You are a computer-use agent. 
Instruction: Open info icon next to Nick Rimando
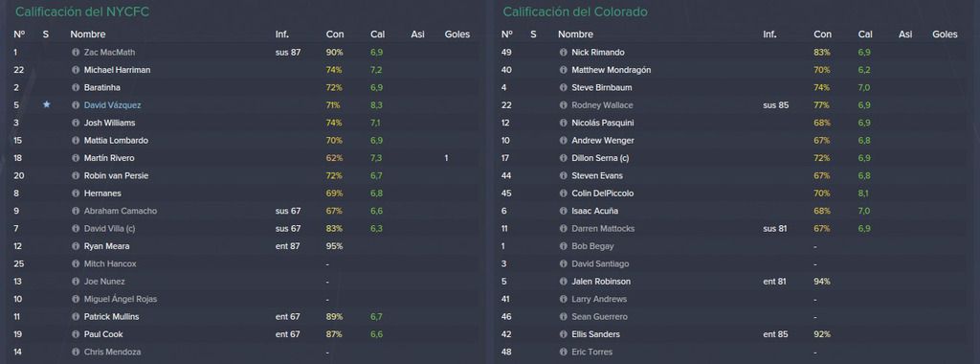563,53
